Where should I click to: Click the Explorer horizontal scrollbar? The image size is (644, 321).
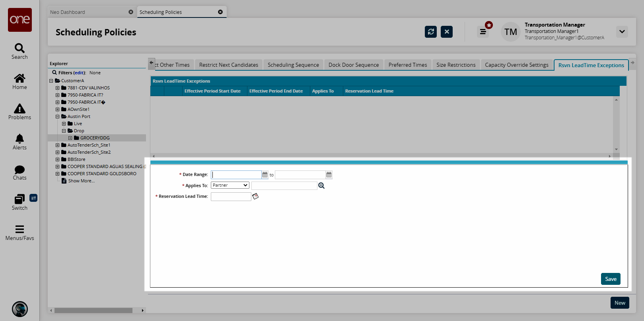(x=93, y=310)
